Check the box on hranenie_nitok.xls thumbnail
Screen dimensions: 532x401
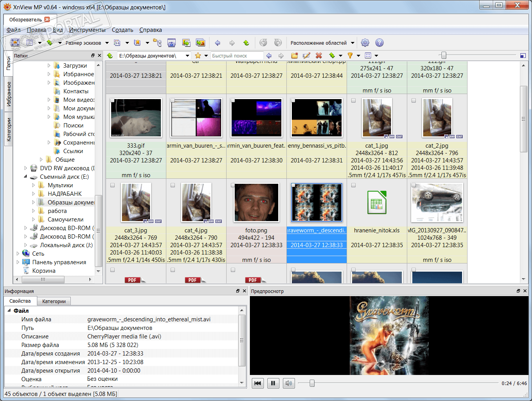[353, 185]
